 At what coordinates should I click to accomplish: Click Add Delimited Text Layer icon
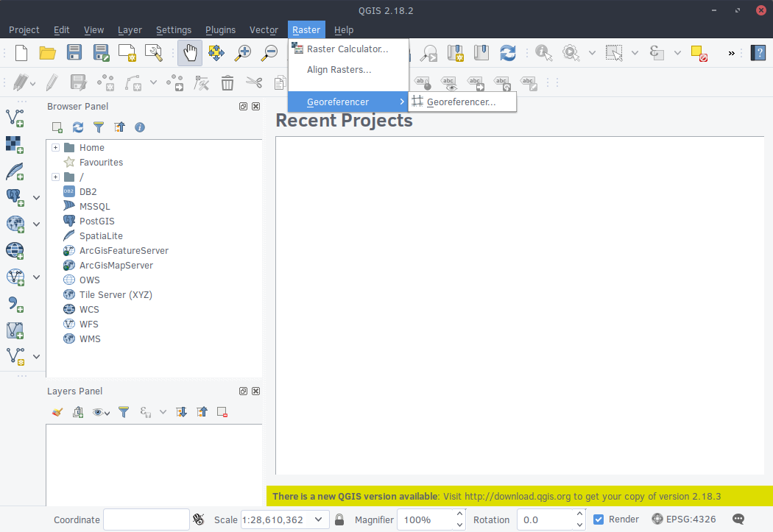coord(15,304)
